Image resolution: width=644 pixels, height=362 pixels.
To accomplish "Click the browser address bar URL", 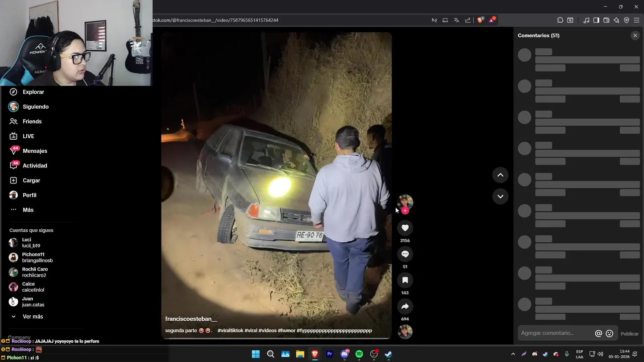I will (x=215, y=20).
